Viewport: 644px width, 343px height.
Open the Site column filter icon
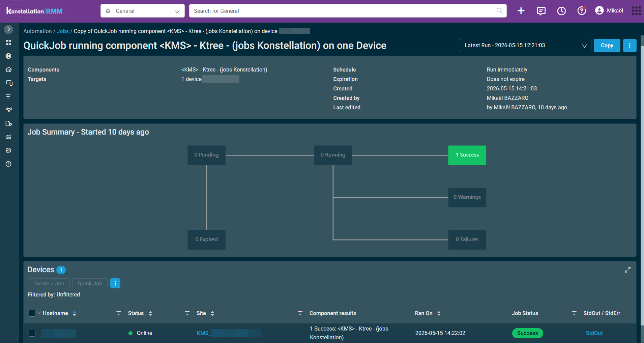click(300, 313)
